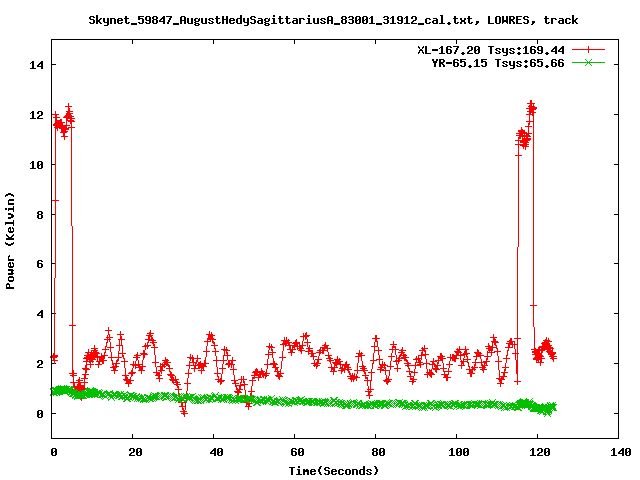The image size is (640, 480).
Task: Click the x-axis tick label 100
Action: (459, 452)
